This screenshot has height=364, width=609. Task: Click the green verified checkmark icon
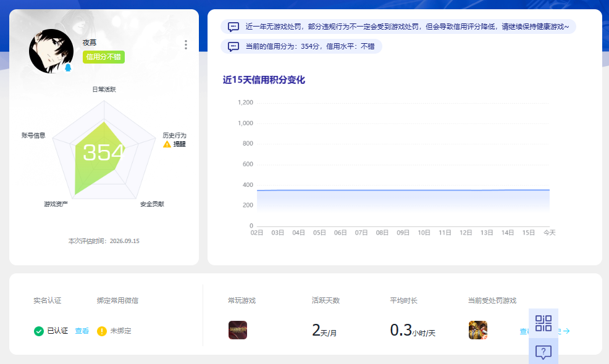coord(39,331)
